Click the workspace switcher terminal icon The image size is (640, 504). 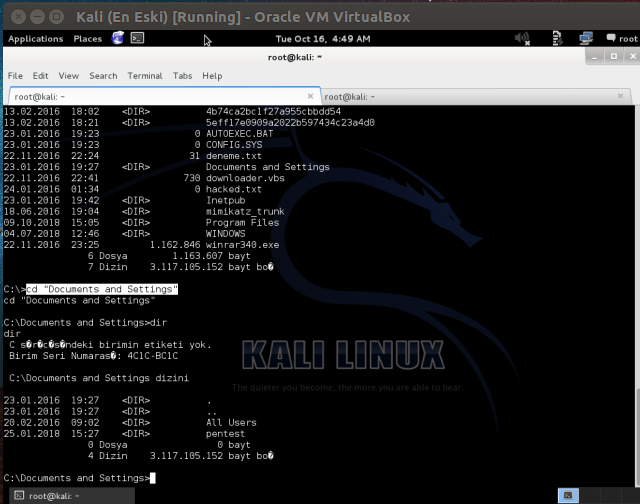tap(568, 496)
